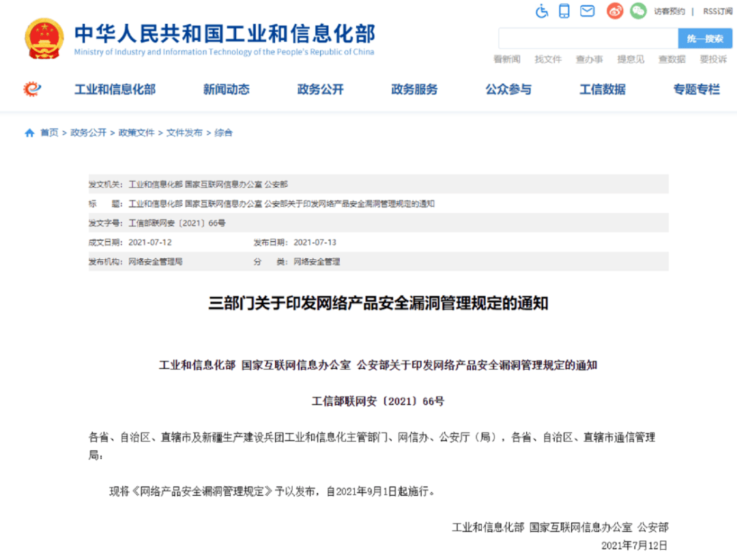Select the 看新闻 search option
Image resolution: width=737 pixels, height=560 pixels.
(506, 59)
